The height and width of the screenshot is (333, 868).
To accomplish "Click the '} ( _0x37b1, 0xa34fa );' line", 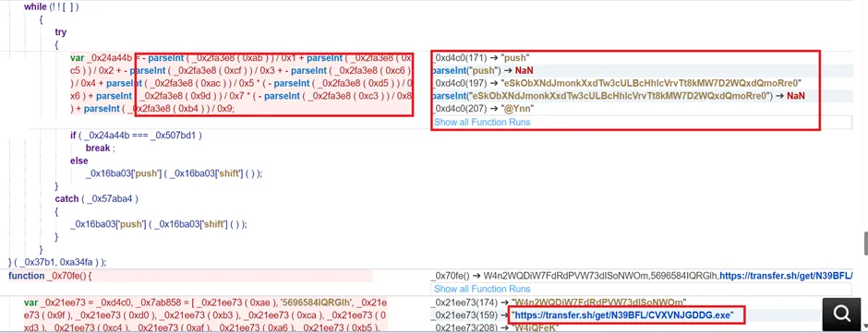I will coord(57,262).
